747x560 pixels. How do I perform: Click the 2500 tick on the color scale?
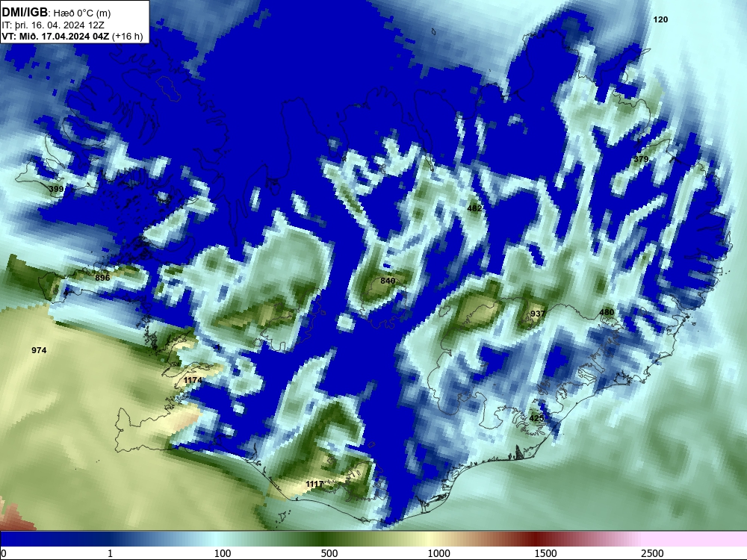click(652, 553)
